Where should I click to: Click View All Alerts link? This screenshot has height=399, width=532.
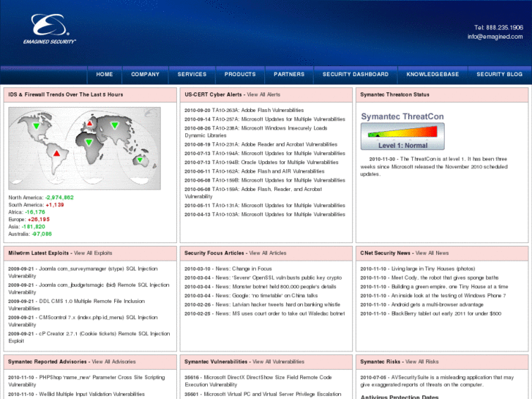[263, 94]
